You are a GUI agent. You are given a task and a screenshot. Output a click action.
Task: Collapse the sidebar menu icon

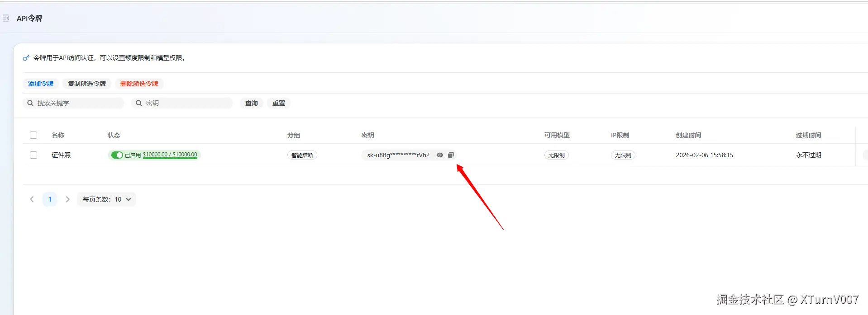pyautogui.click(x=6, y=18)
